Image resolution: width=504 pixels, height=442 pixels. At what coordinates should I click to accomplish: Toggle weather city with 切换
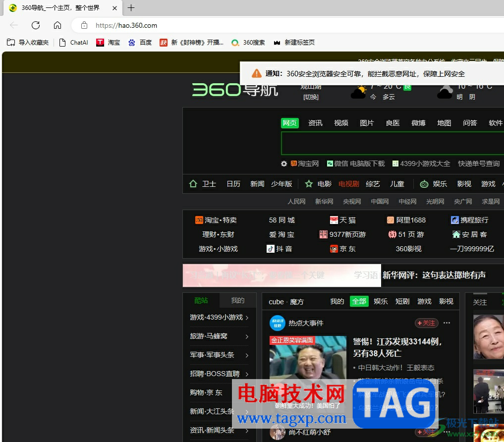(311, 97)
